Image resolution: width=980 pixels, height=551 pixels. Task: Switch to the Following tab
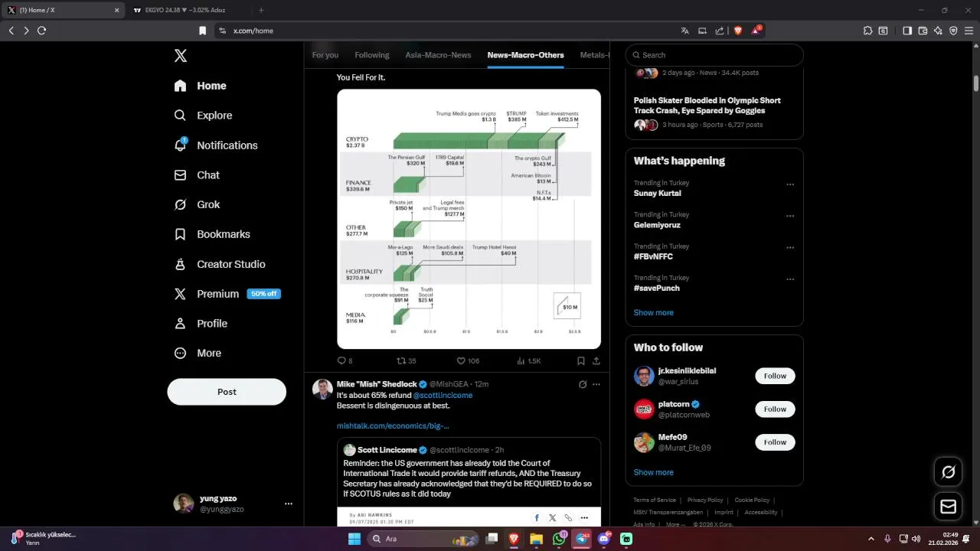coord(372,55)
